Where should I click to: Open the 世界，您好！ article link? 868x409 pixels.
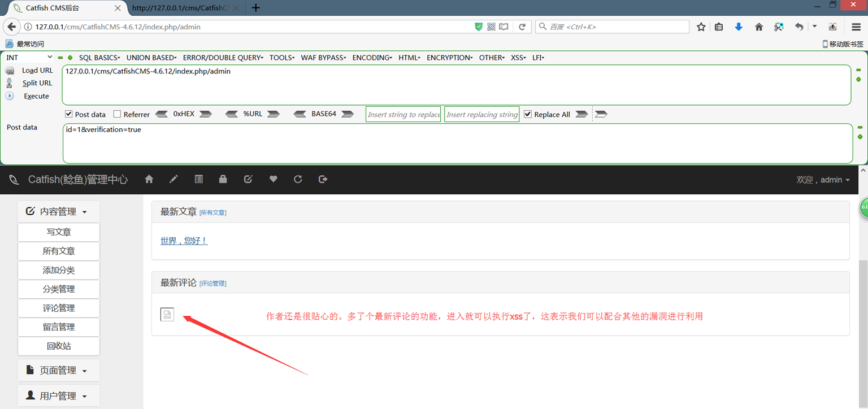[184, 241]
